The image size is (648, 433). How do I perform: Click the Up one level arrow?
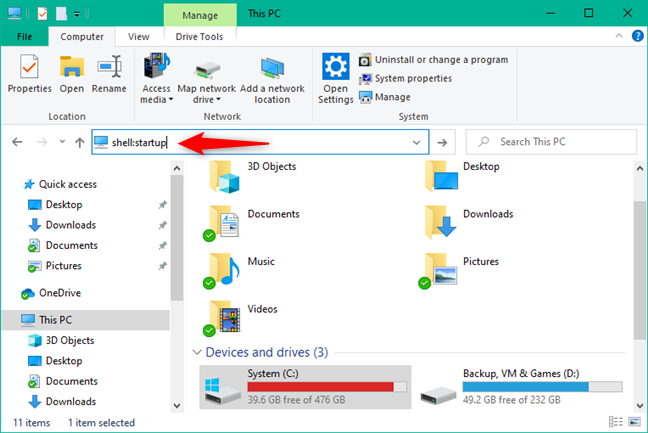click(79, 143)
